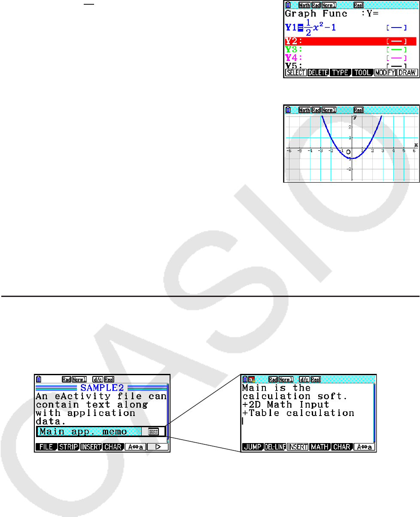The height and width of the screenshot is (517, 420).
Task: Click Rad indicator on parabola graph screen
Action: 316,110
